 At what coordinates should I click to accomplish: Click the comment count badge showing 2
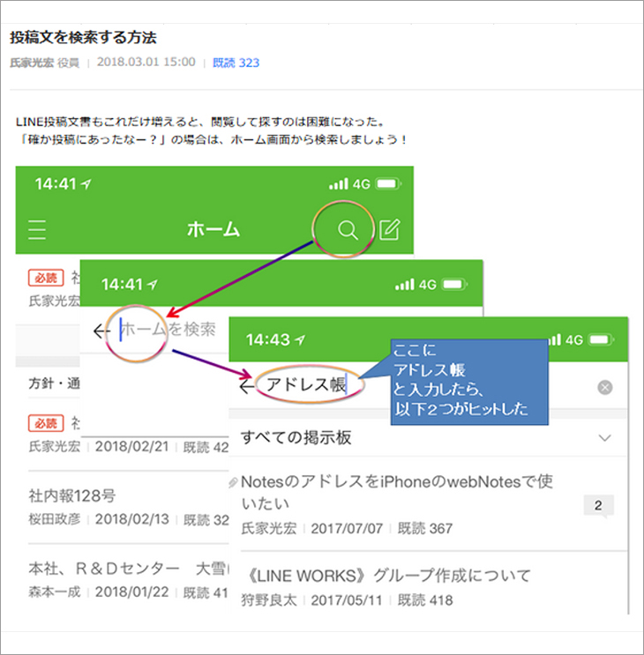[598, 506]
